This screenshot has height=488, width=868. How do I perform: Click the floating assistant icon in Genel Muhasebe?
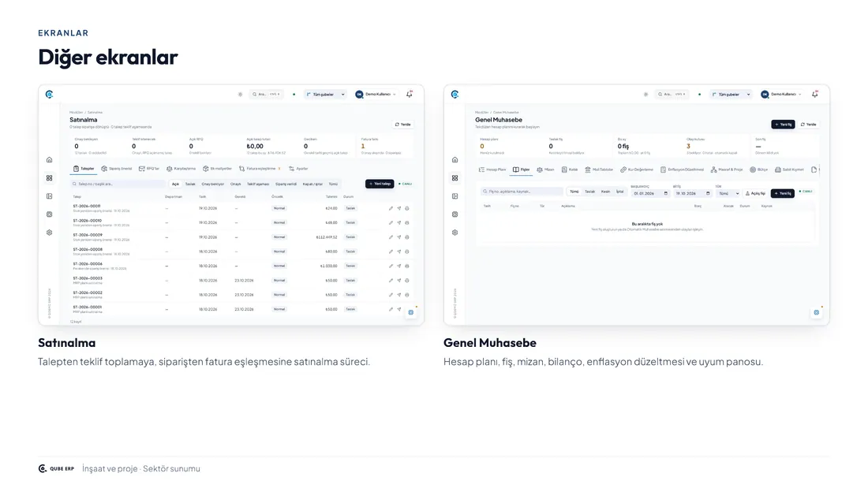817,313
